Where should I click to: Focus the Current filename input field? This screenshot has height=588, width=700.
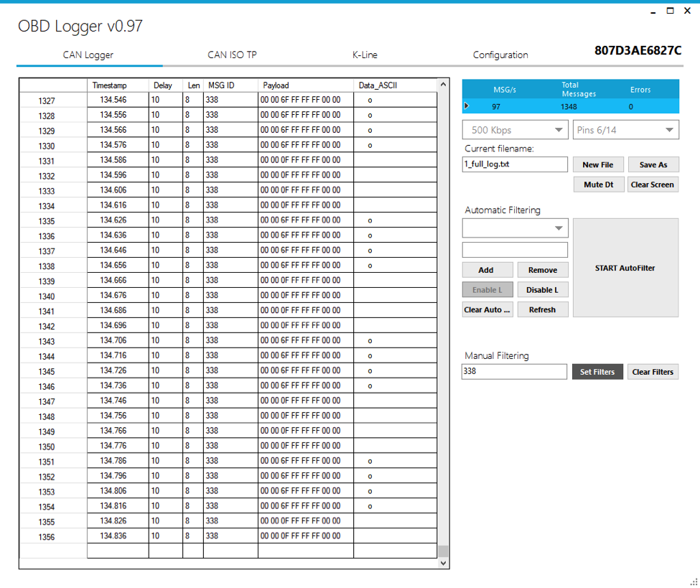(x=515, y=164)
